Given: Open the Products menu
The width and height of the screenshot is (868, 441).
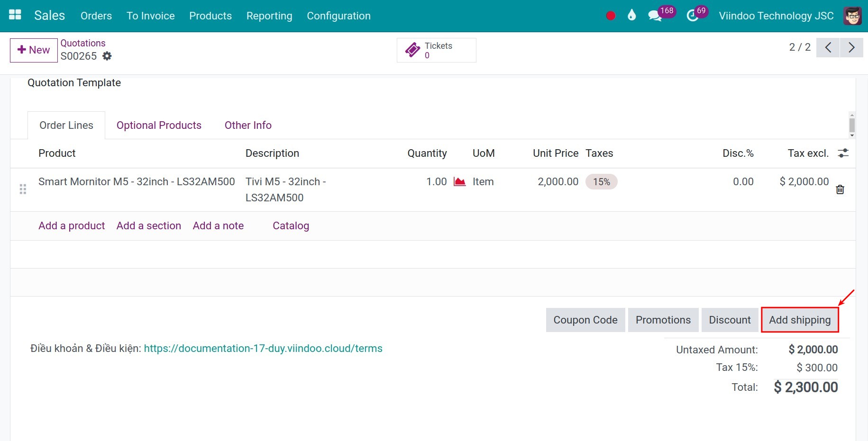Looking at the screenshot, I should (210, 16).
